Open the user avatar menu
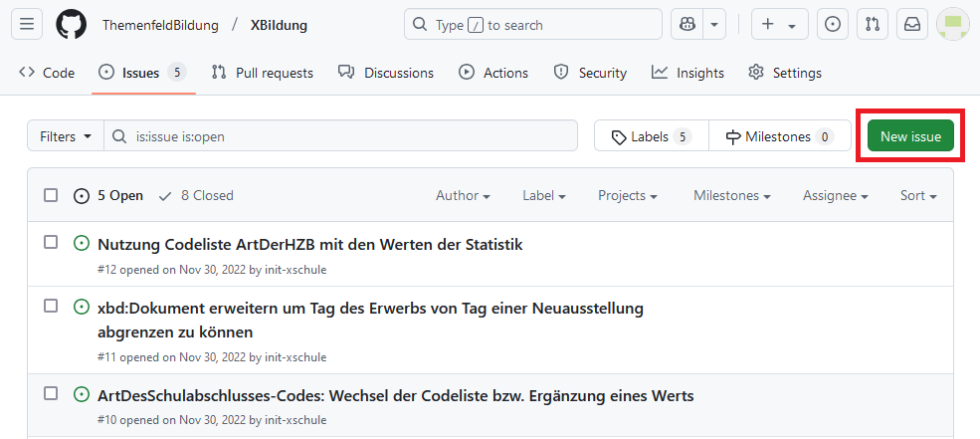The width and height of the screenshot is (980, 439). tap(952, 24)
